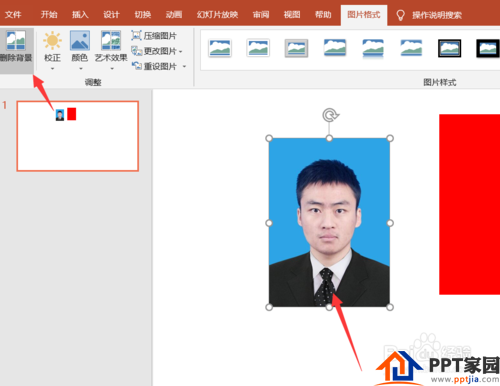Viewport: 500px width, 386px height.
Task: Apply the seventh picture style with double black frame
Action: [x=450, y=48]
